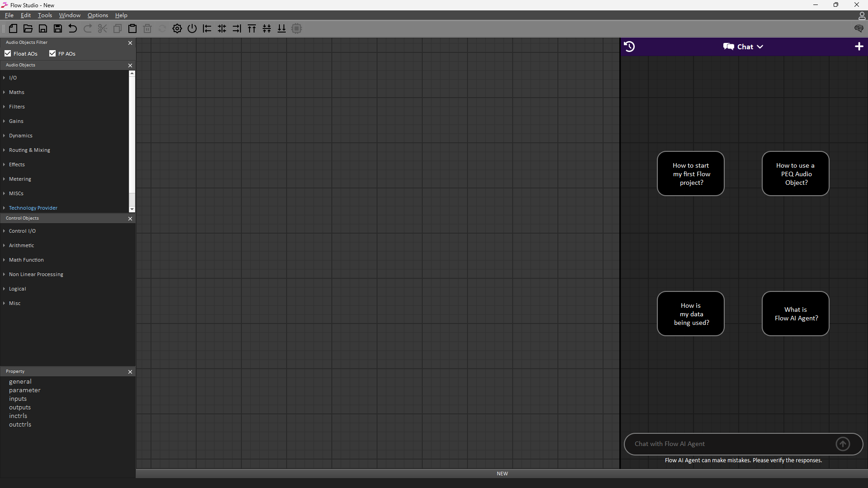Open the Window menu
The width and height of the screenshot is (868, 488).
point(70,15)
